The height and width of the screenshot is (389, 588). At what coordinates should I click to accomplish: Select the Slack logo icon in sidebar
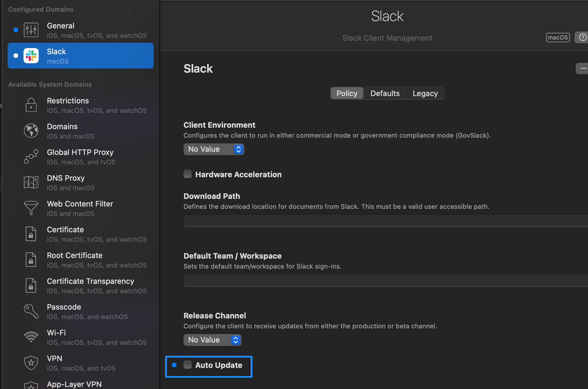(31, 56)
